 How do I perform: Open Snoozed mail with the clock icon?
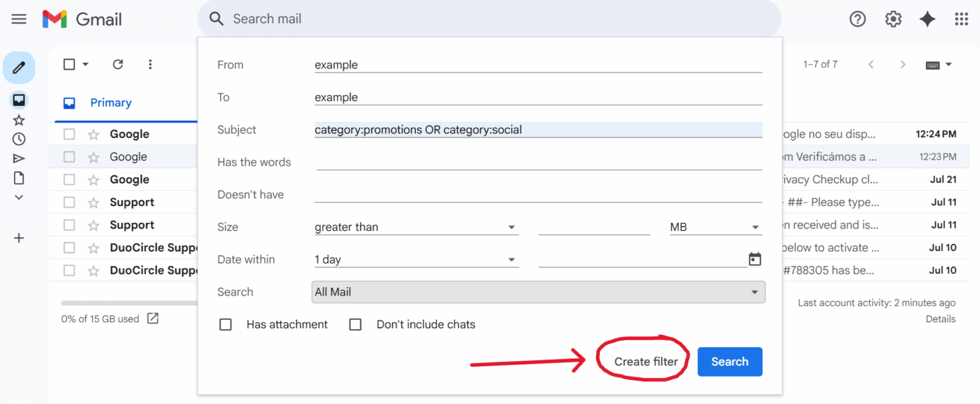pyautogui.click(x=19, y=138)
